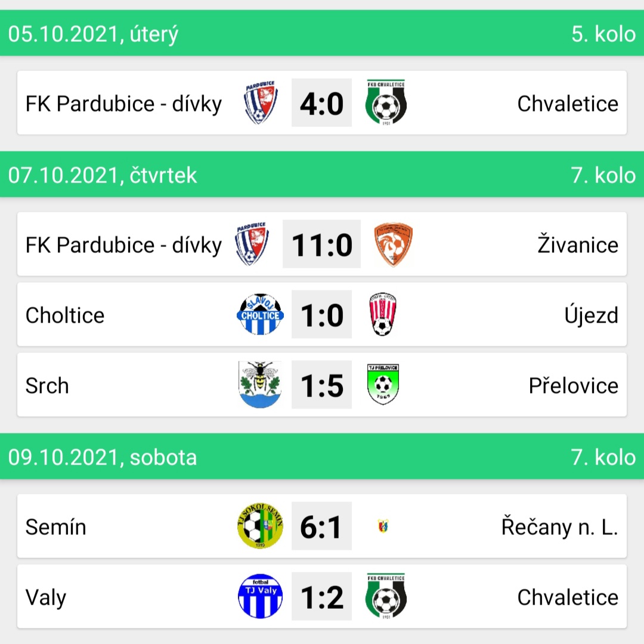Select the 7. kolo label beside čtvrtek
644x644 pixels.
(x=603, y=175)
